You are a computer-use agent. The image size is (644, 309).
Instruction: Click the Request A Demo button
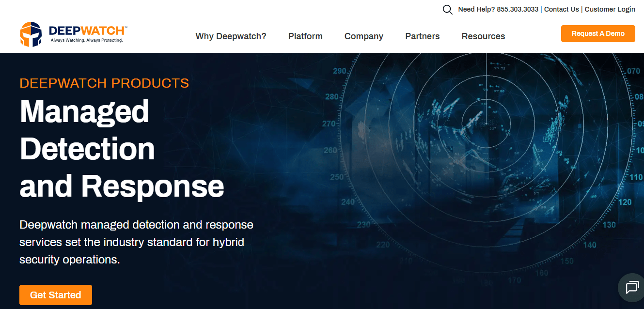coord(598,33)
